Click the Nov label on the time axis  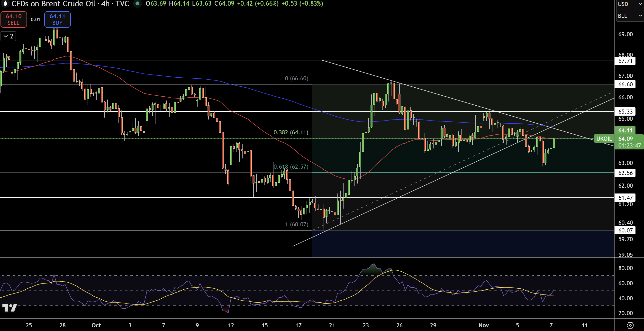(x=483, y=325)
